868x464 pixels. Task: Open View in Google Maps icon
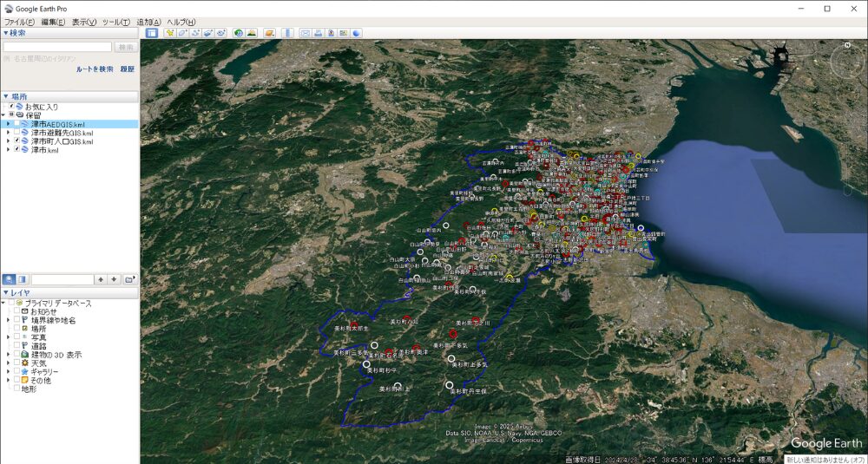344,33
